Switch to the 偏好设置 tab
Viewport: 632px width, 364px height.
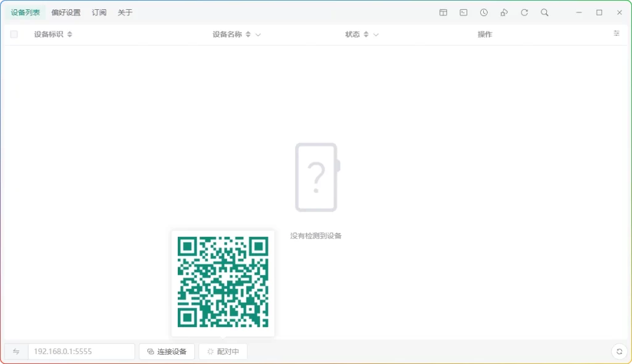click(65, 12)
